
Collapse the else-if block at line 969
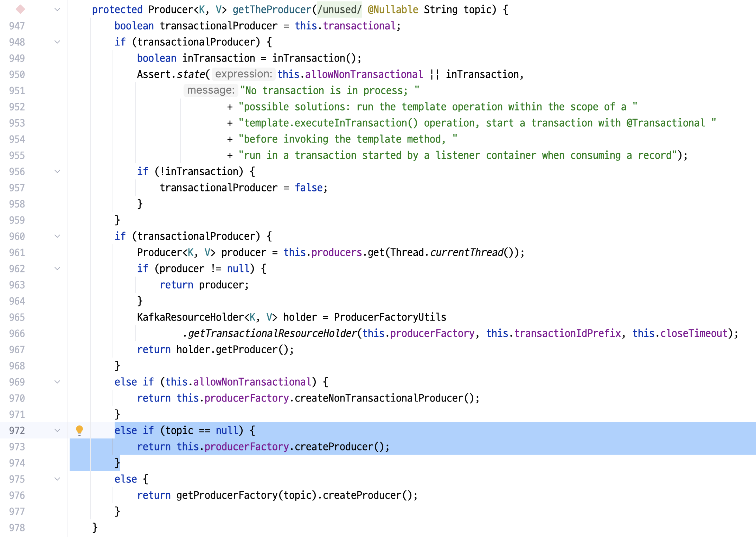[57, 382]
